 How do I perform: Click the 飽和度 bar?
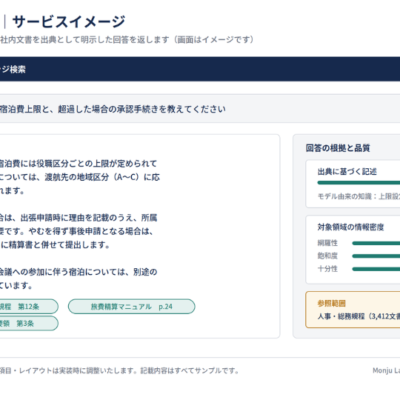[376, 256]
